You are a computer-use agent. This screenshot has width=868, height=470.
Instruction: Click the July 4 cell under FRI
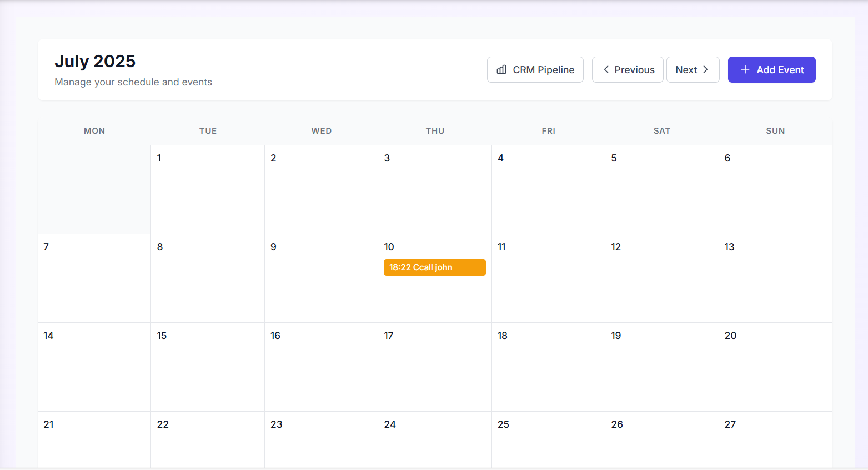pyautogui.click(x=548, y=189)
